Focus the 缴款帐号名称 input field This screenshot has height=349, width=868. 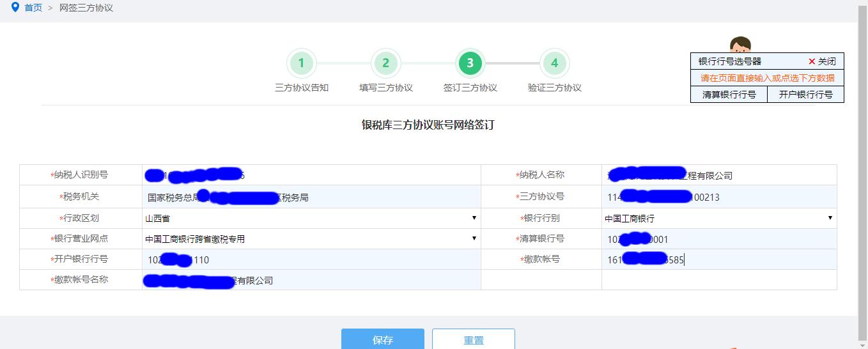coord(311,280)
